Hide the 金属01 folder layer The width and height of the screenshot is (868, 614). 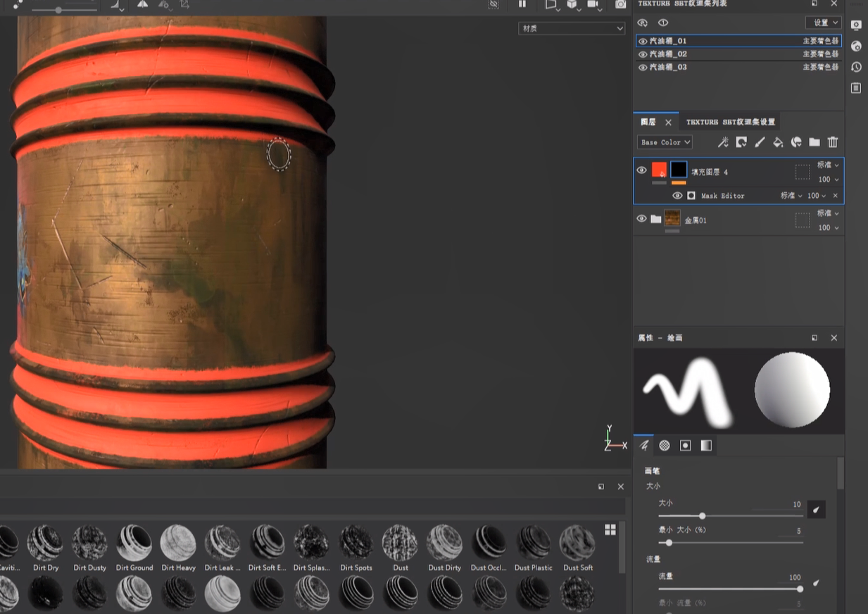641,219
